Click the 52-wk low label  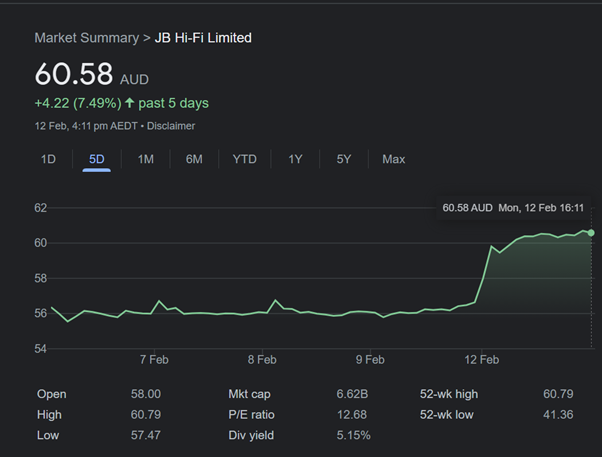coord(447,415)
